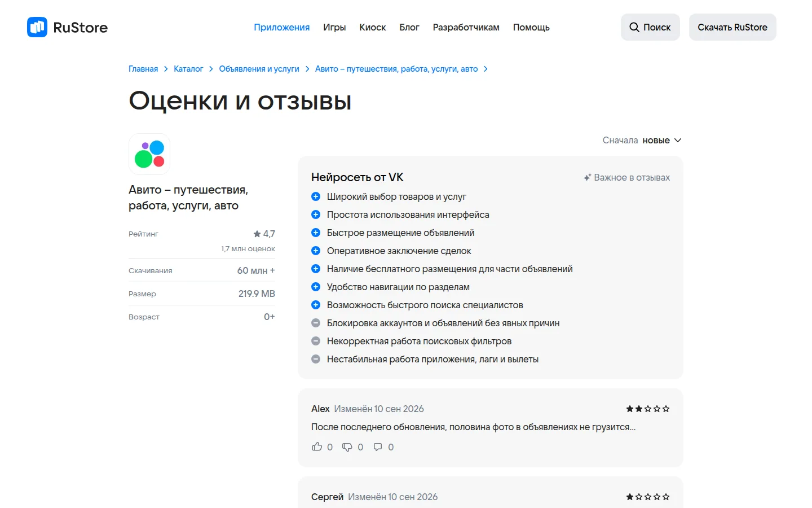Click minus icon beside Некорректная работа фильтров

[316, 341]
